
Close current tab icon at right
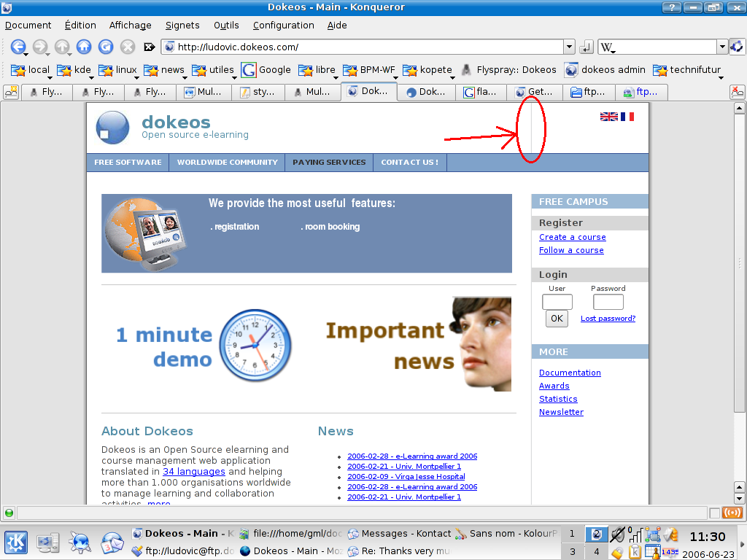point(737,92)
